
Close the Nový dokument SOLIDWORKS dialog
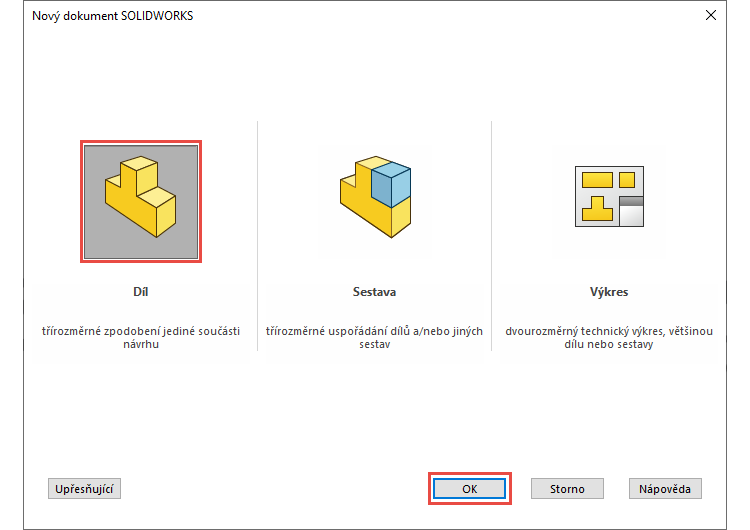(x=711, y=15)
